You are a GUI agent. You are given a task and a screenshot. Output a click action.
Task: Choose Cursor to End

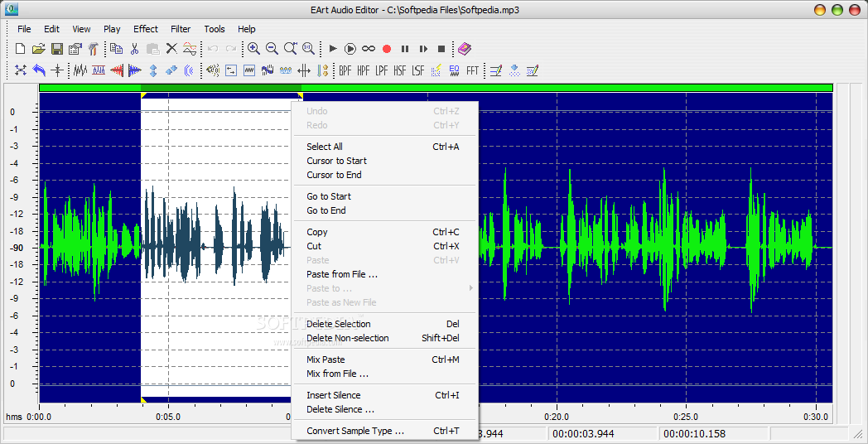[x=384, y=175]
